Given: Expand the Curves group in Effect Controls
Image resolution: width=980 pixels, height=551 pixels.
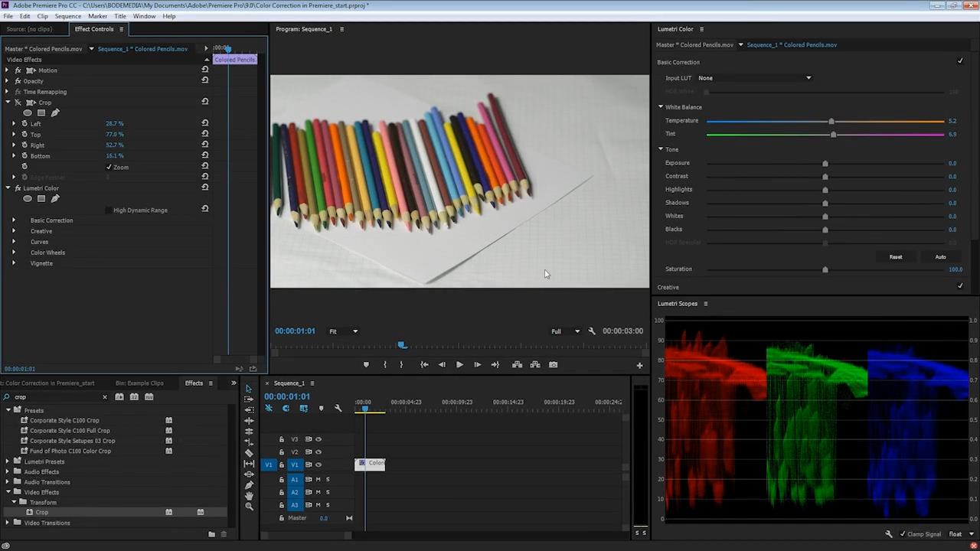Looking at the screenshot, I should (13, 242).
